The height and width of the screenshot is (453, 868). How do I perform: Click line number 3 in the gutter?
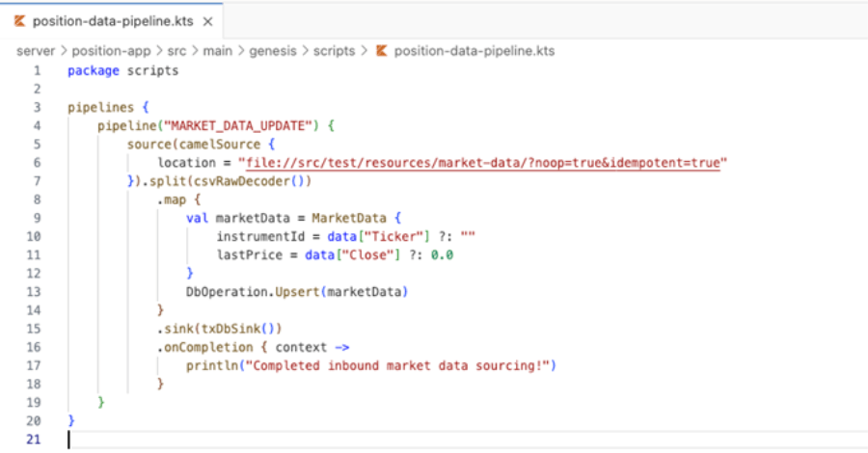pos(37,107)
